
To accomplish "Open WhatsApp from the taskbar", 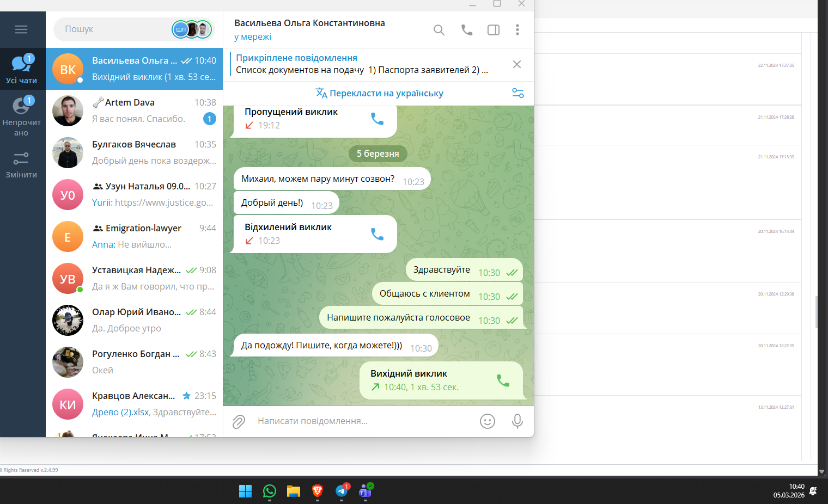I will pos(270,491).
